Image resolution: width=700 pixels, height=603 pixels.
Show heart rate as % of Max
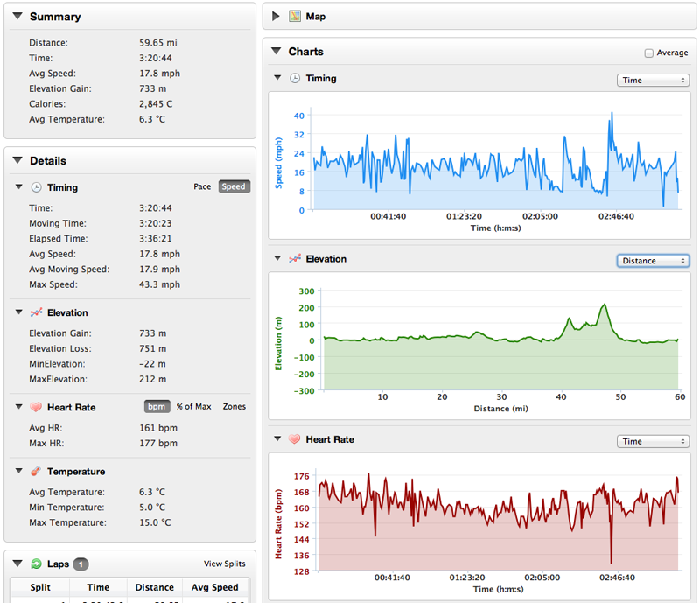[x=194, y=406]
